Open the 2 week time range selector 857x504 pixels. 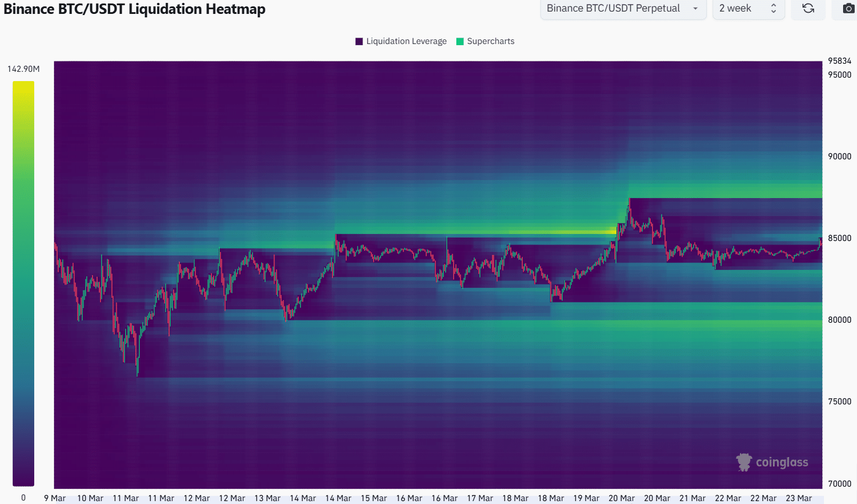coord(749,9)
